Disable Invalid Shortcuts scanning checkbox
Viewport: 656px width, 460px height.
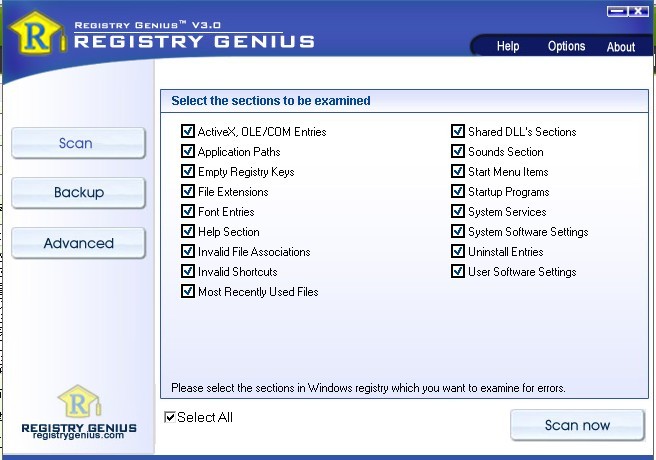[x=188, y=272]
